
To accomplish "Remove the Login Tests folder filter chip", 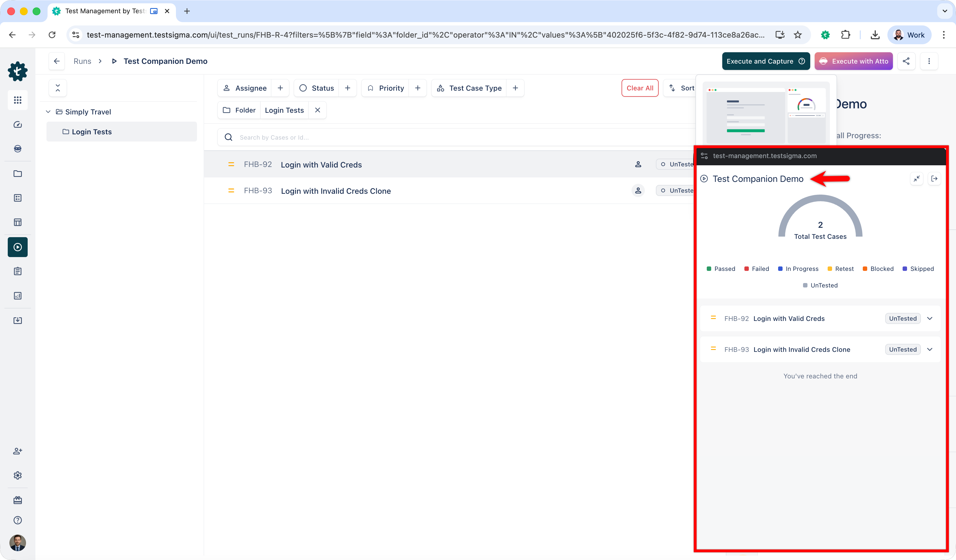I will 318,110.
